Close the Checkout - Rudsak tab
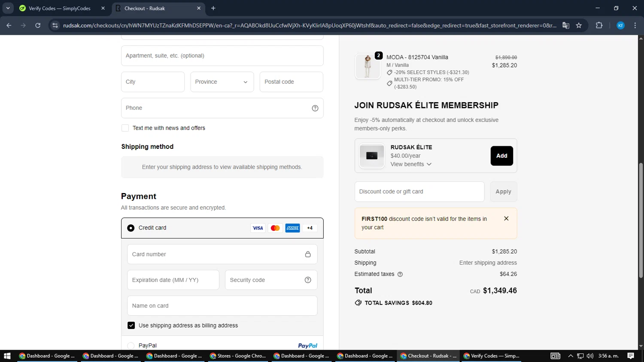644x362 pixels. pyautogui.click(x=199, y=8)
